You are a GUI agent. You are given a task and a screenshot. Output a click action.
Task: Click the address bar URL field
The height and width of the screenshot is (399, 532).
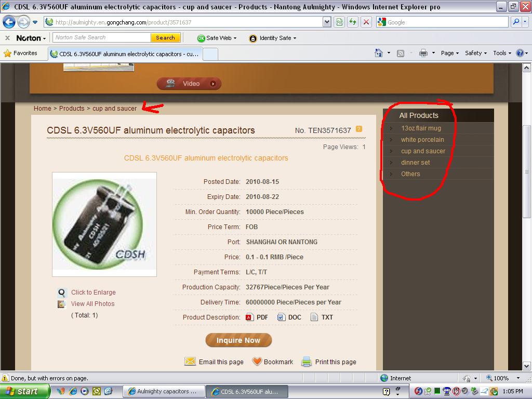pos(183,22)
